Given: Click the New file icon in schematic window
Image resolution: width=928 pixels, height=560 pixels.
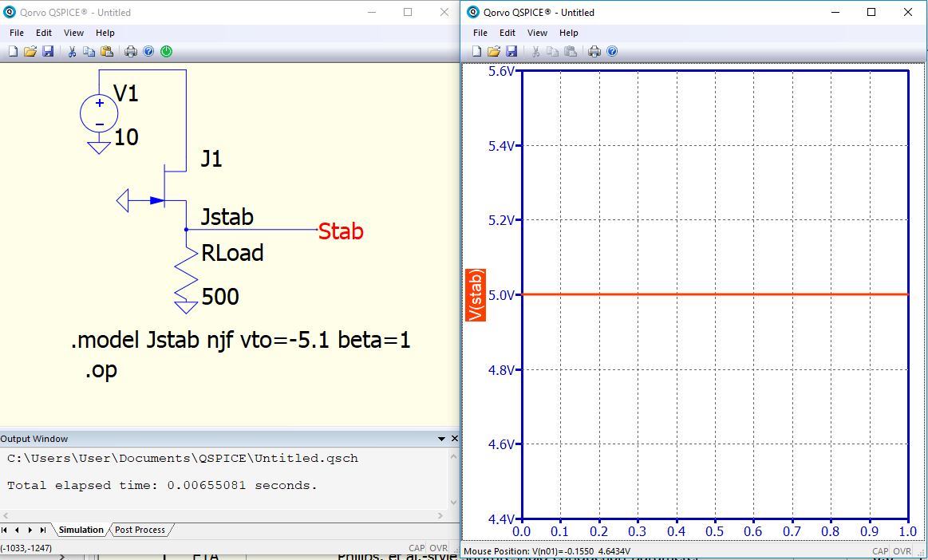Looking at the screenshot, I should pos(13,52).
